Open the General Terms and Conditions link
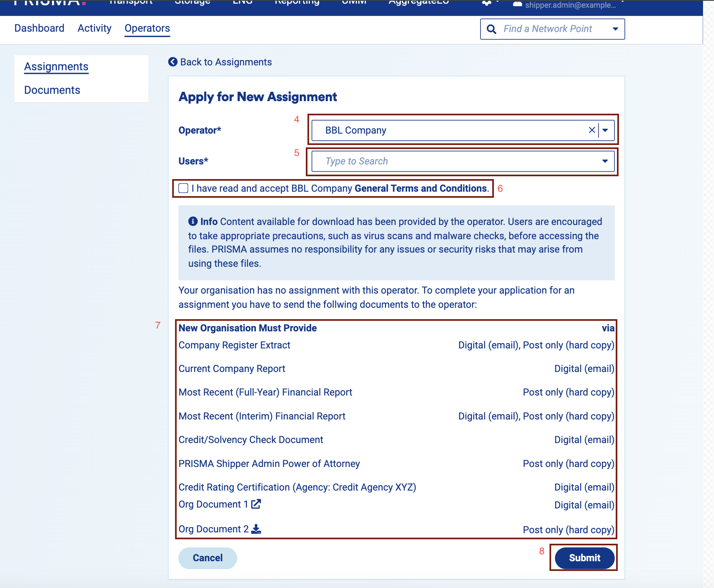The width and height of the screenshot is (714, 588). (420, 188)
